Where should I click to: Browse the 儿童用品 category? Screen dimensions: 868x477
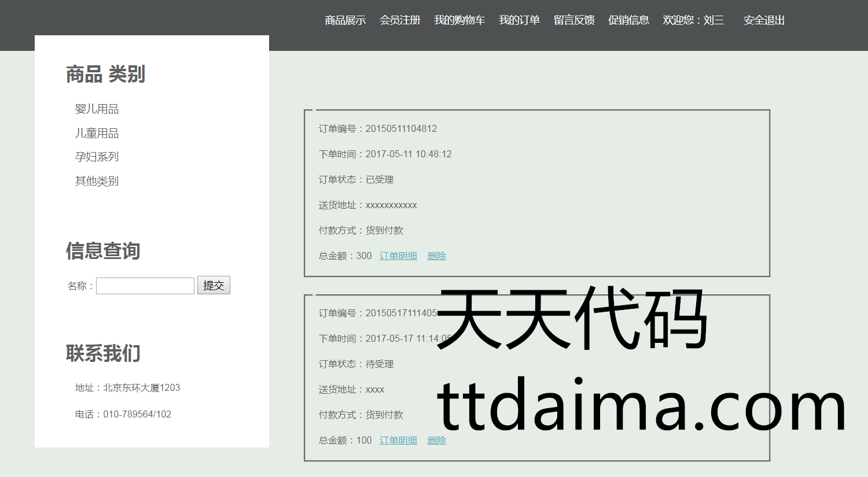(97, 133)
